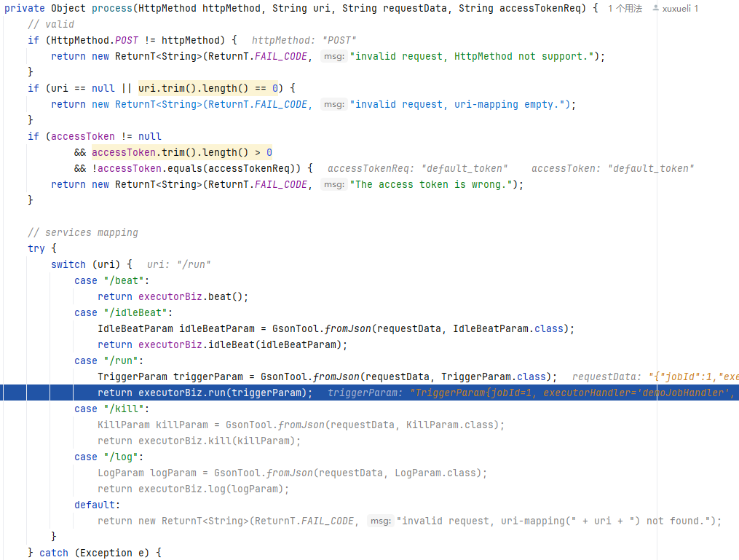Click the 'default:' label
The width and height of the screenshot is (739, 560).
[x=97, y=505]
